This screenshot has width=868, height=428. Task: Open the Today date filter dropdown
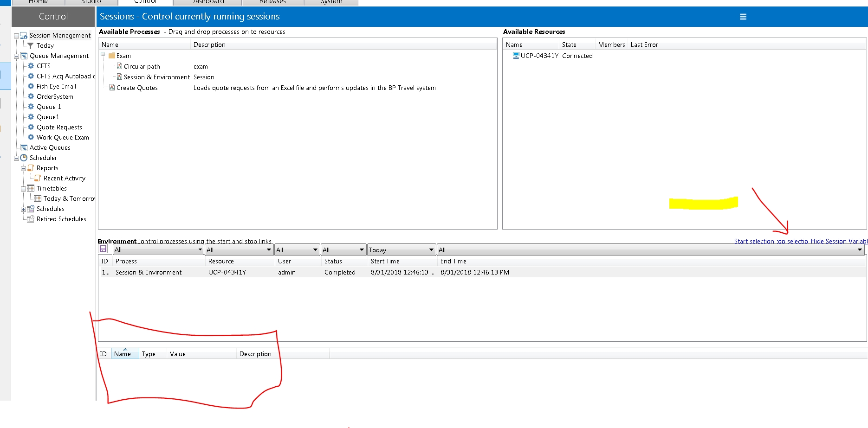(431, 250)
